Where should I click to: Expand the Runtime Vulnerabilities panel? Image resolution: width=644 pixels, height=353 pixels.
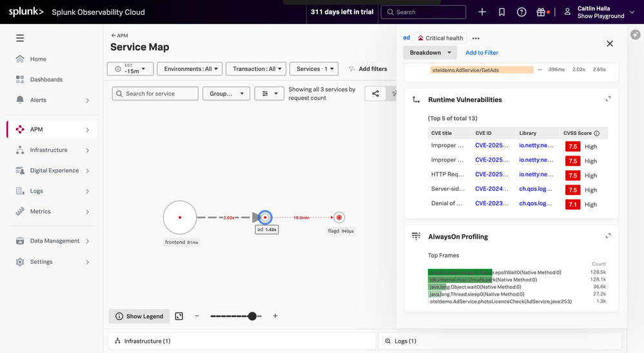coord(608,99)
